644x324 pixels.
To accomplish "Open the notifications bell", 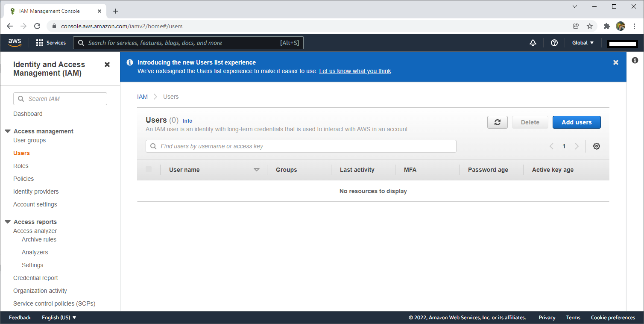I will click(x=533, y=43).
